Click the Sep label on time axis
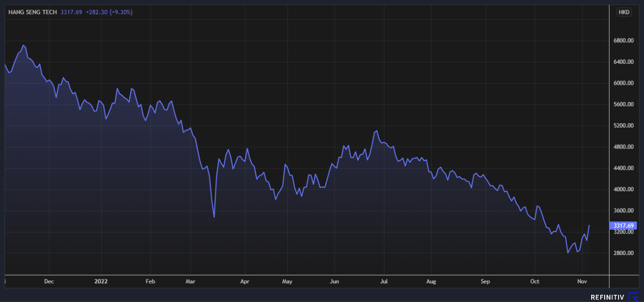Screen dimensions: 644x302 point(486,281)
